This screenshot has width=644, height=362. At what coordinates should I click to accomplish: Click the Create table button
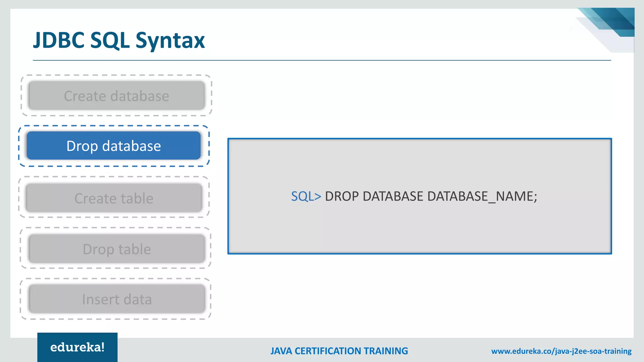[114, 198]
